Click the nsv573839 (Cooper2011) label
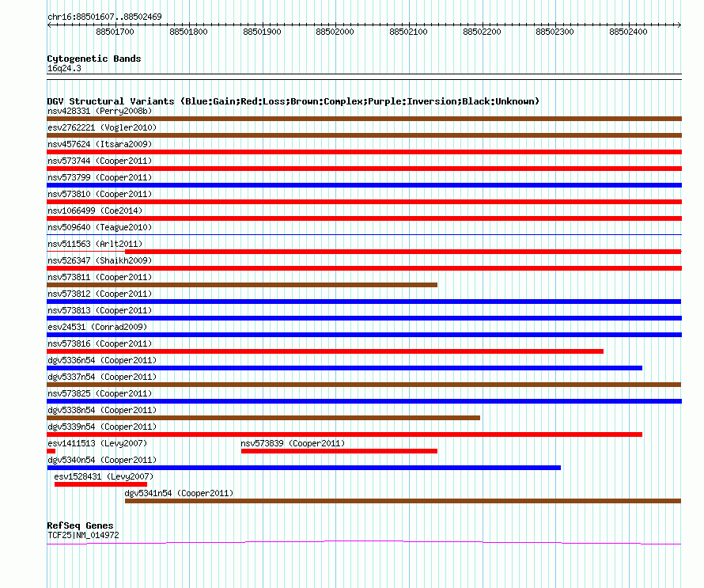Screen dimensions: 704x588 click(293, 443)
